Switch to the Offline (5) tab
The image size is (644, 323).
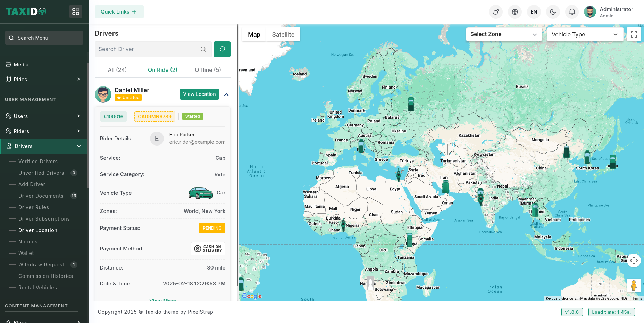208,70
